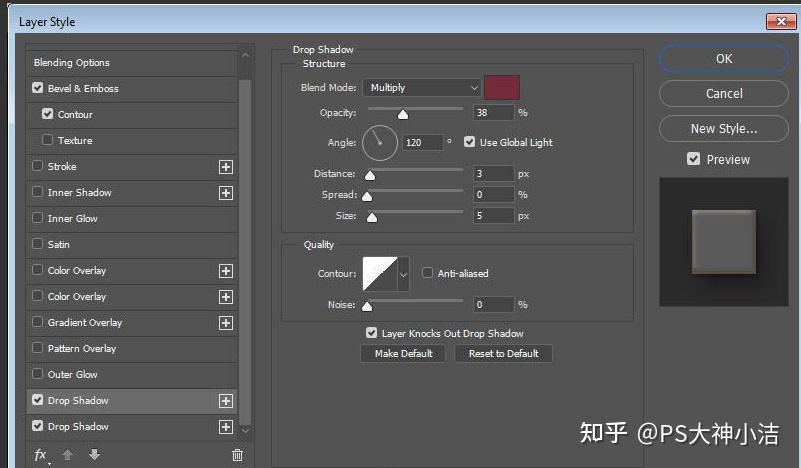Click Reset to Default button
The image size is (801, 468).
coord(503,354)
